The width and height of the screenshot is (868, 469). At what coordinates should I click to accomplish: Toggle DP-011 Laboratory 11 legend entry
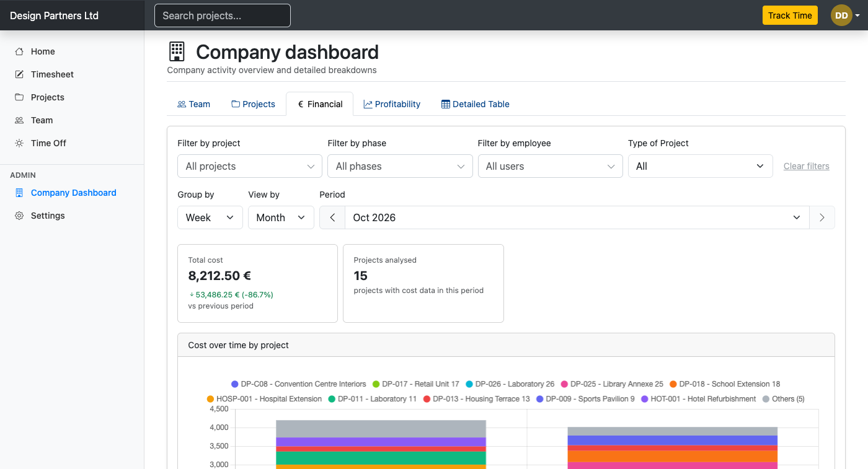372,399
